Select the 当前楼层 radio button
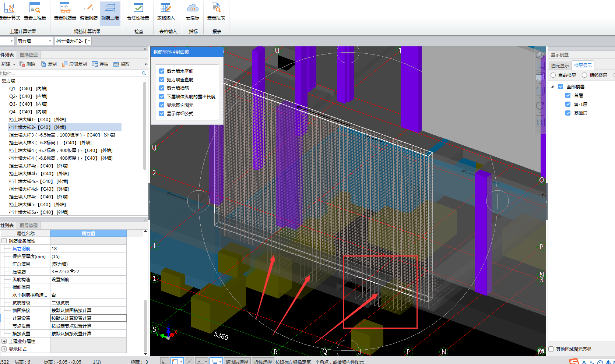The width and height of the screenshot is (615, 364). [553, 75]
